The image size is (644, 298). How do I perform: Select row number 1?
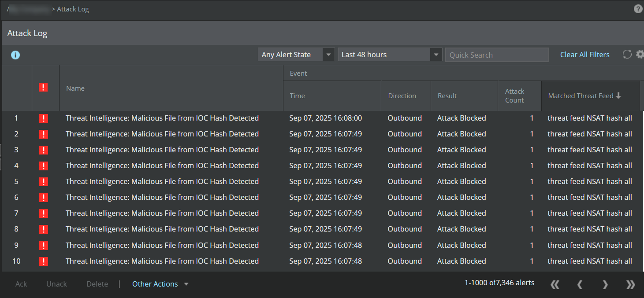click(x=16, y=118)
